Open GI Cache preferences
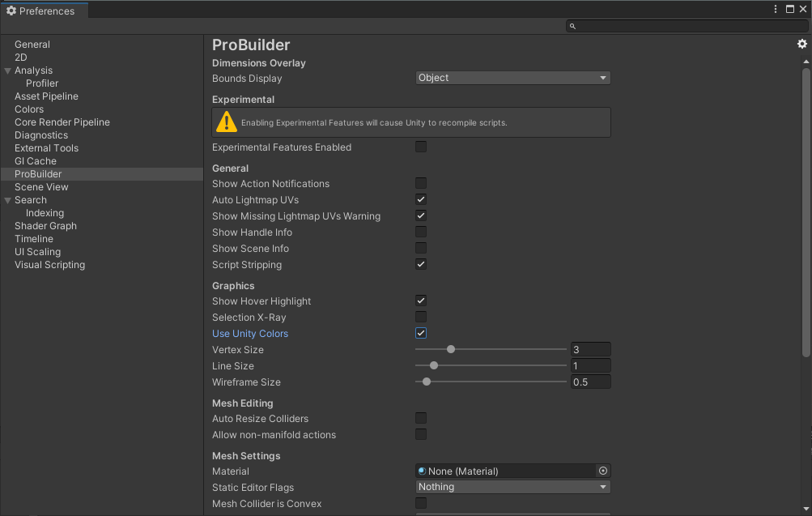Screen dimensions: 812x516 35,161
